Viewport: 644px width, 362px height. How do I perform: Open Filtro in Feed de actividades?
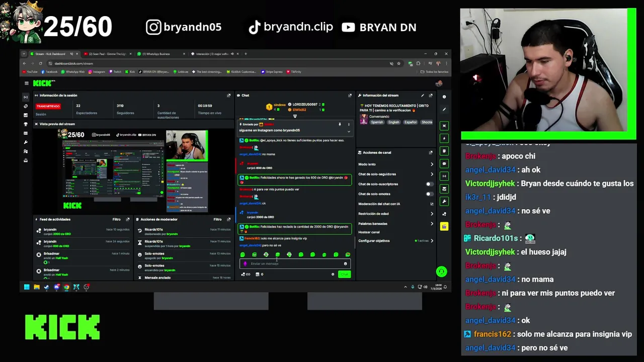coord(116,219)
